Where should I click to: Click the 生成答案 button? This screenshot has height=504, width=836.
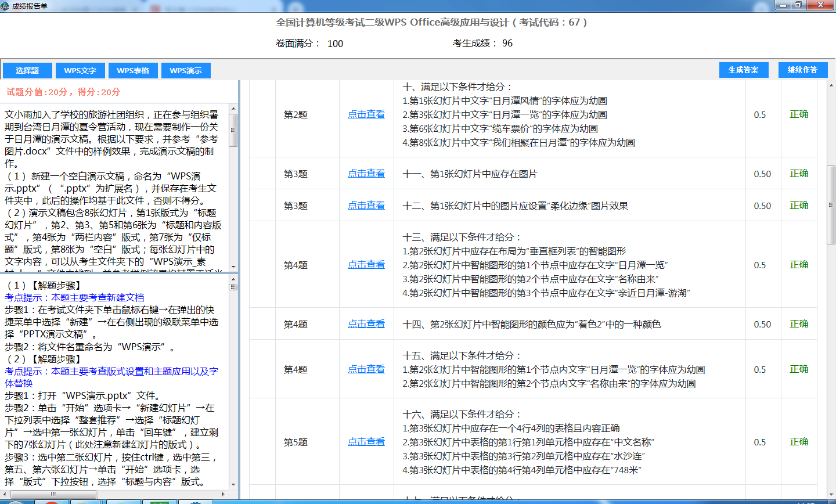tap(743, 70)
